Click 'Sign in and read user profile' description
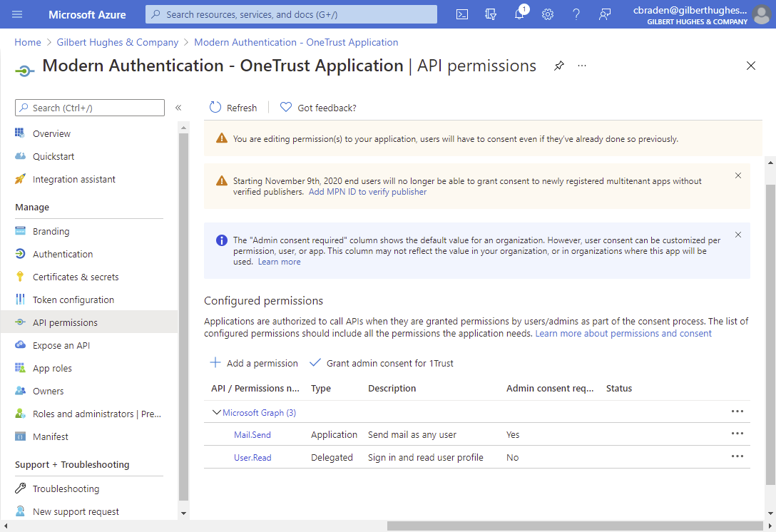Image resolution: width=776 pixels, height=532 pixels. (426, 457)
